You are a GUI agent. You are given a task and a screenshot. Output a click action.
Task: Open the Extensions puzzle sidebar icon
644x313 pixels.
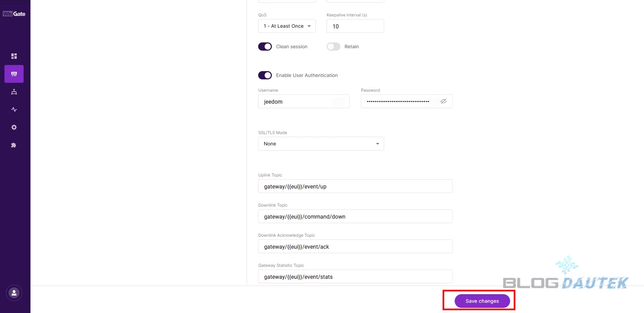14,145
